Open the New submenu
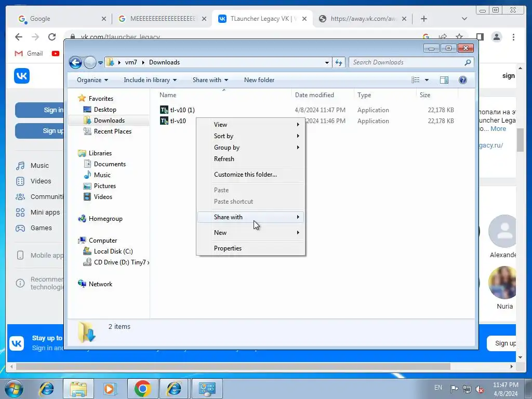Screen dimensions: 532x399 pos(251,233)
